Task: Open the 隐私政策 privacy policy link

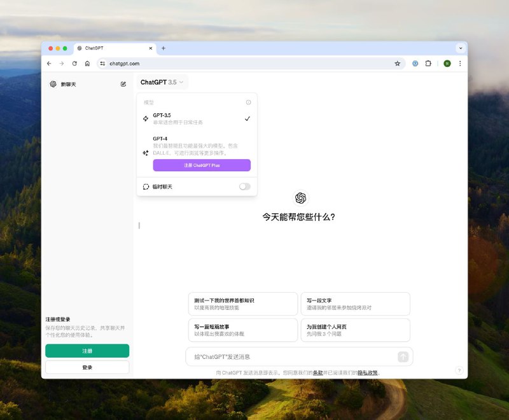Action: click(x=368, y=373)
